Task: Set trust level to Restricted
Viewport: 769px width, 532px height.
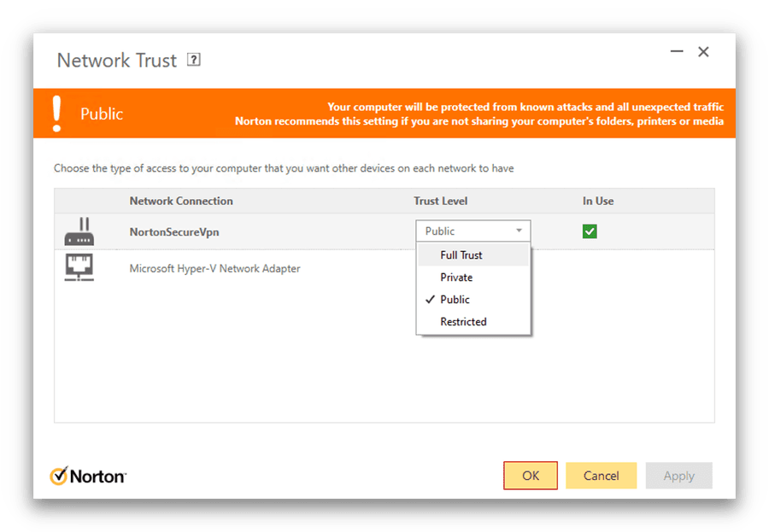Action: [x=463, y=322]
